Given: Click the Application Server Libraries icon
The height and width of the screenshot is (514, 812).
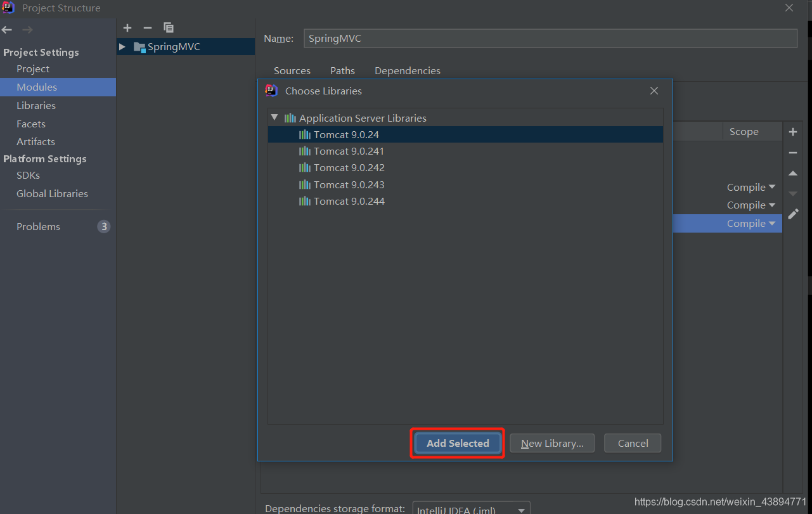Looking at the screenshot, I should 290,118.
